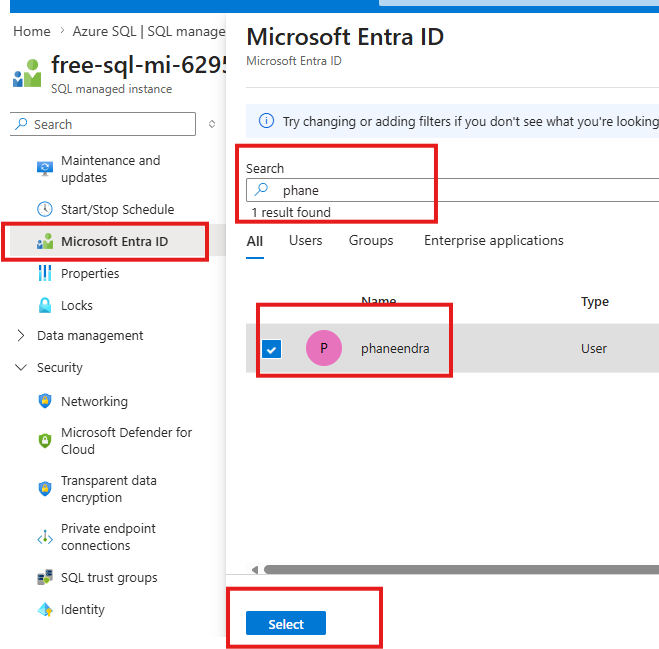Click the Networking shield icon
659x649 pixels.
[45, 401]
